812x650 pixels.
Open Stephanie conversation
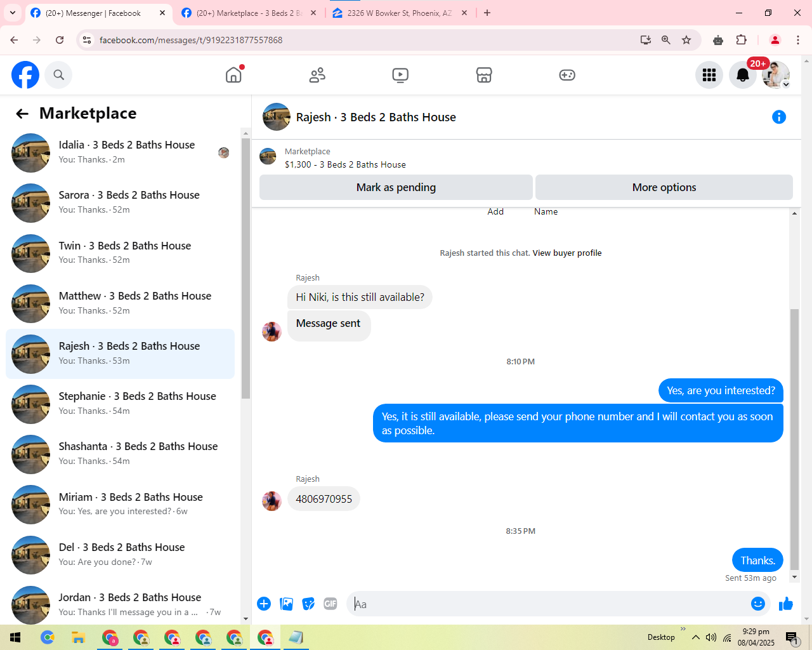click(120, 404)
